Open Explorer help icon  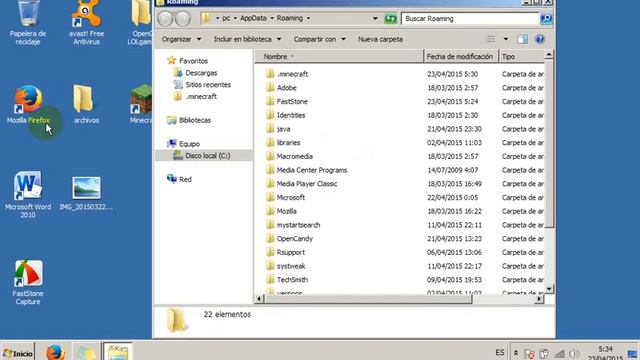pyautogui.click(x=540, y=39)
